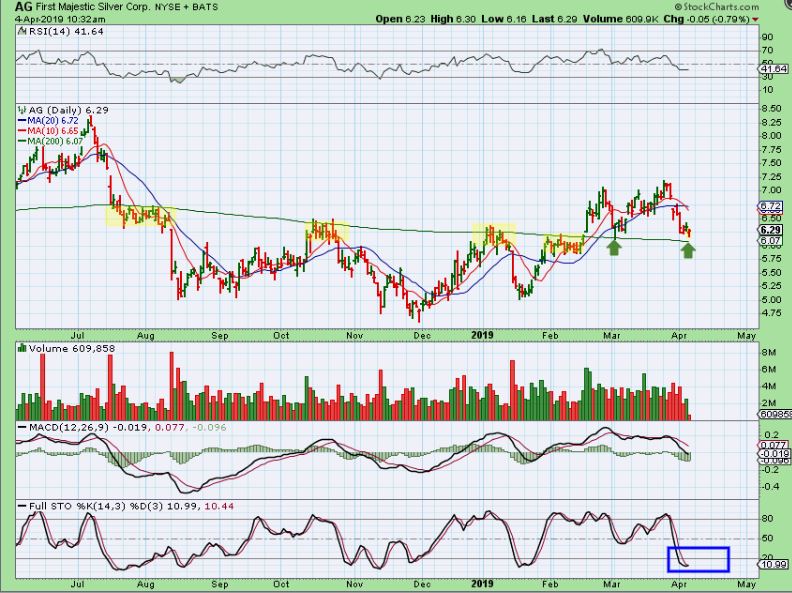This screenshot has height=593, width=792.
Task: Click the 6.29 last price tag on axis
Action: tap(772, 230)
